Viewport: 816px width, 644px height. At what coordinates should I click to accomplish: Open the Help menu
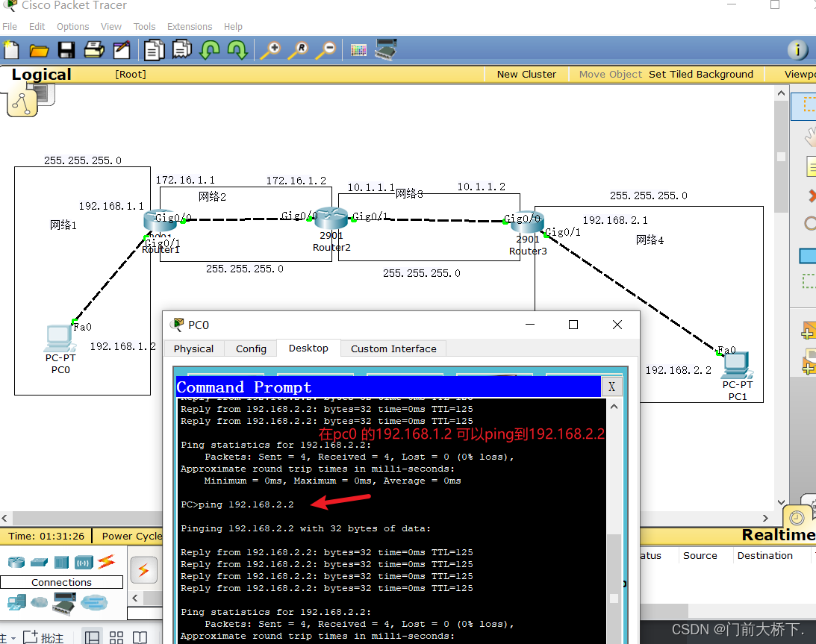pyautogui.click(x=233, y=27)
